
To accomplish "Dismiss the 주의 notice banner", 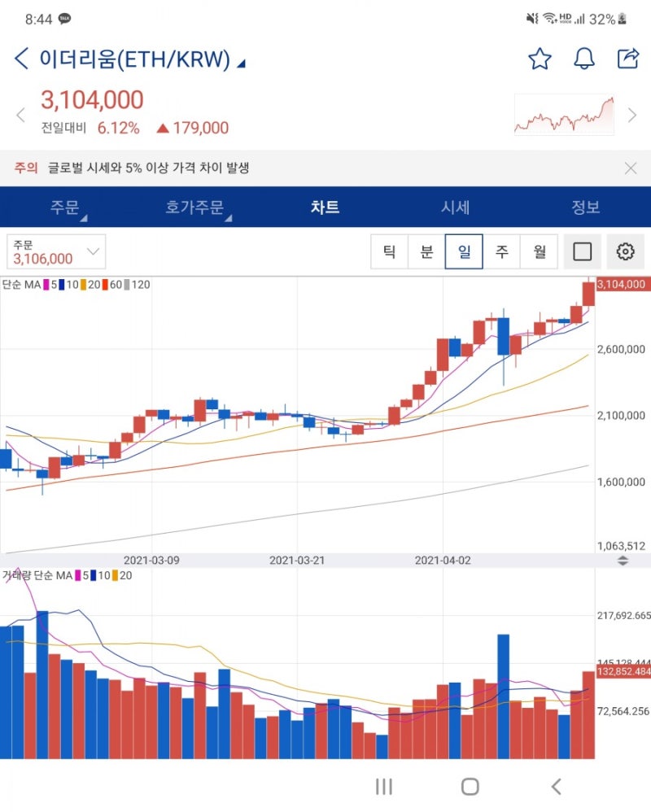I will (631, 168).
